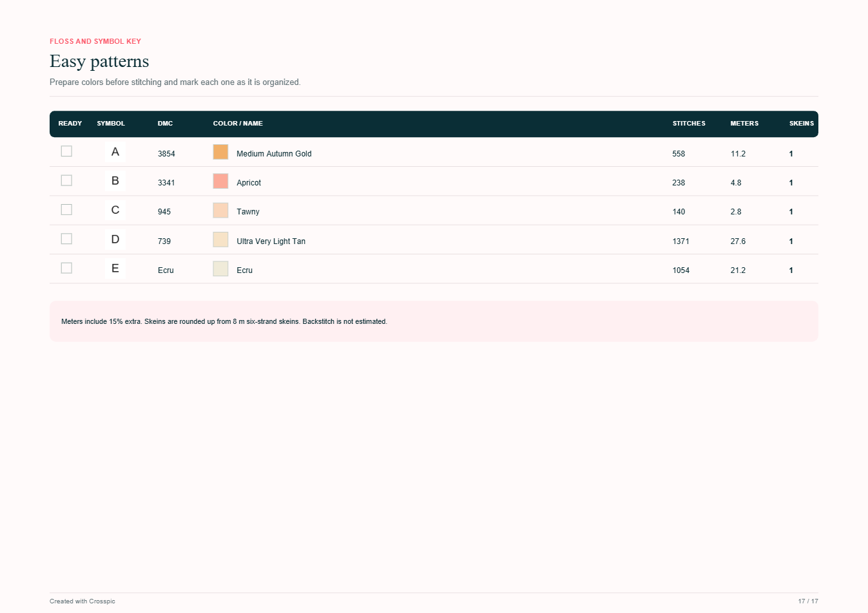Click the skeins value for Apricot

point(791,183)
